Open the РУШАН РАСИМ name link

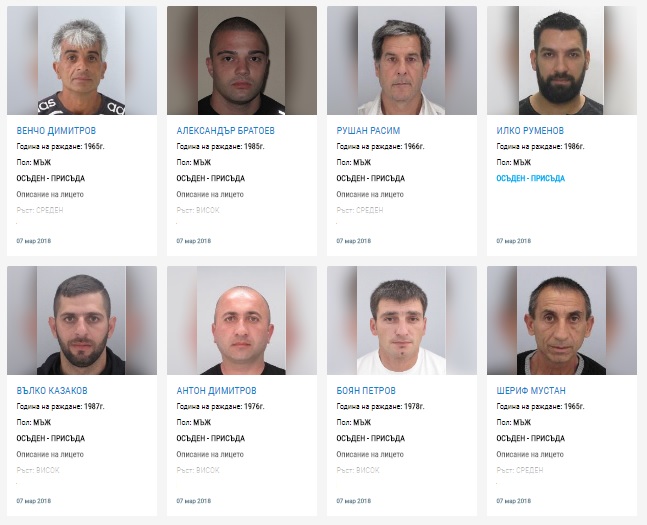(x=368, y=130)
